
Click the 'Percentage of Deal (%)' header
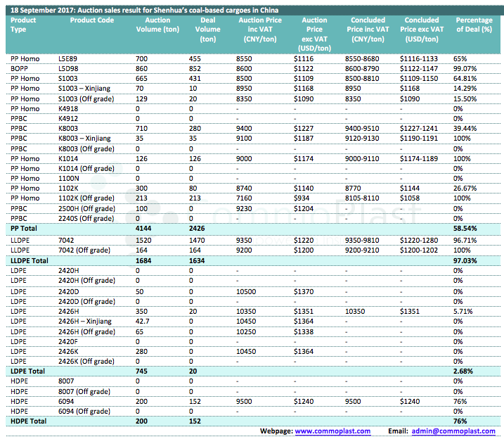[x=474, y=25]
